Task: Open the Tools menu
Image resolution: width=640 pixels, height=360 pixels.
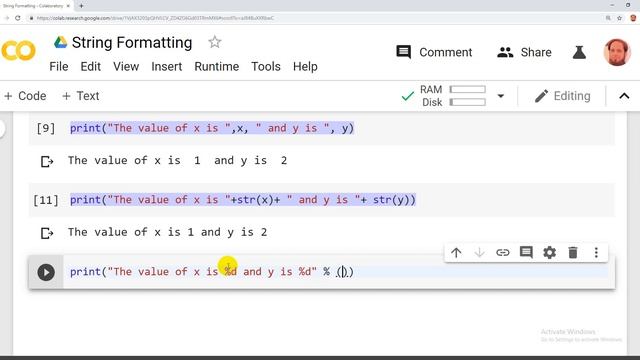Action: 266,67
